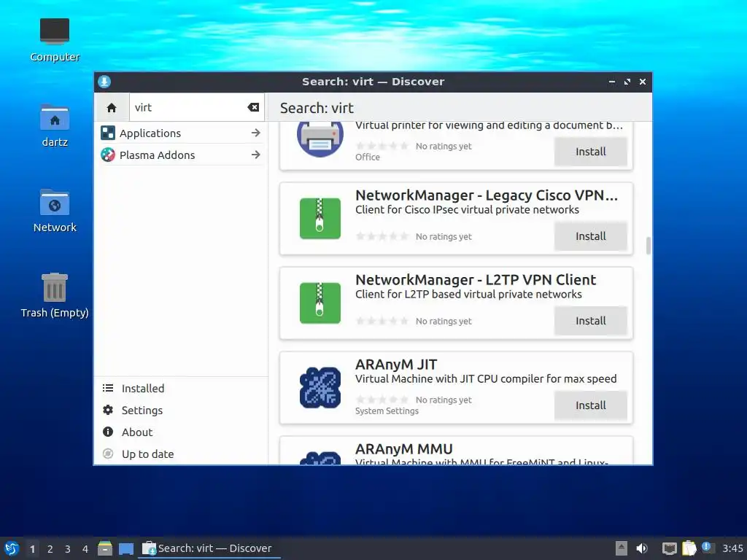Click the Settings gear icon
The width and height of the screenshot is (747, 560).
(x=108, y=410)
